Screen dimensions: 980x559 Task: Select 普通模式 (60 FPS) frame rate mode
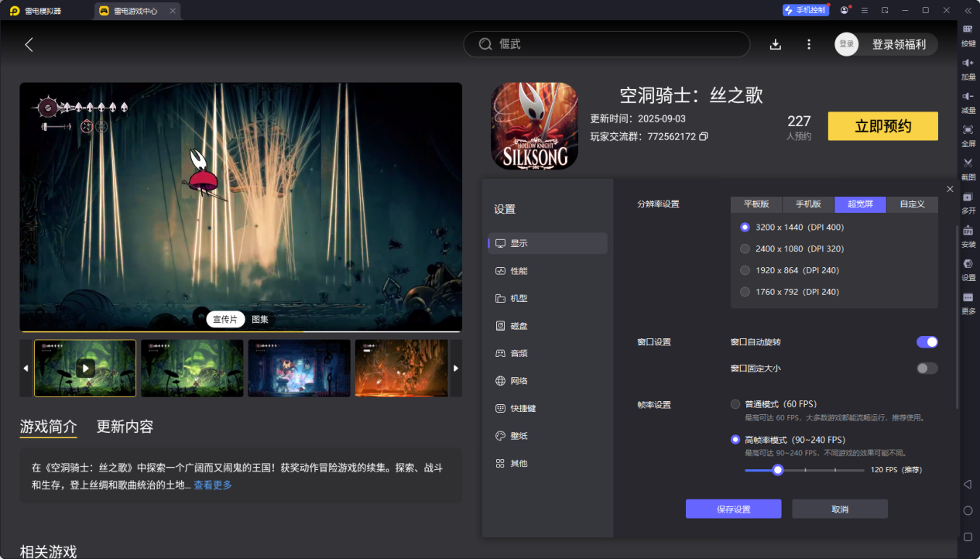click(x=735, y=404)
